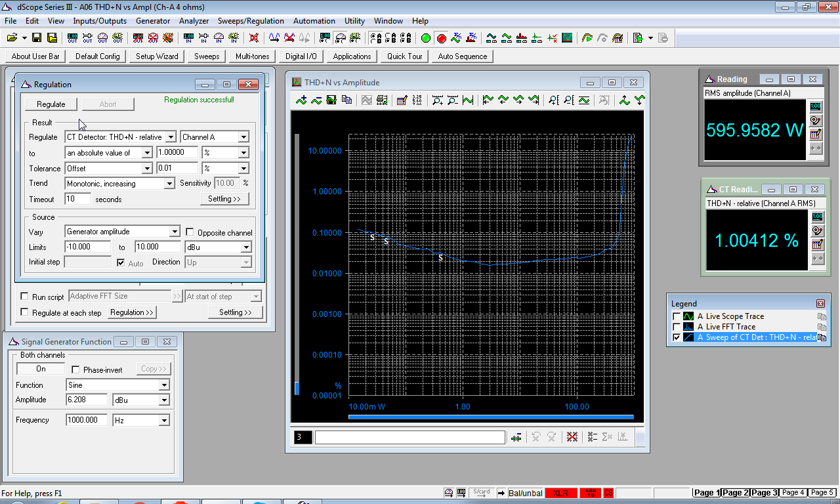The height and width of the screenshot is (504, 840).
Task: Click the copy icon beside Live Scope Trace
Action: 822,316
